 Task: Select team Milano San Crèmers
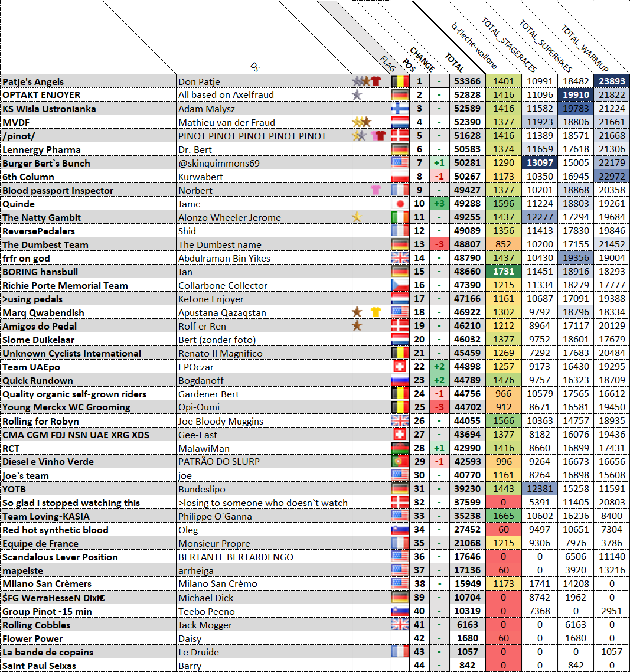pos(47,583)
